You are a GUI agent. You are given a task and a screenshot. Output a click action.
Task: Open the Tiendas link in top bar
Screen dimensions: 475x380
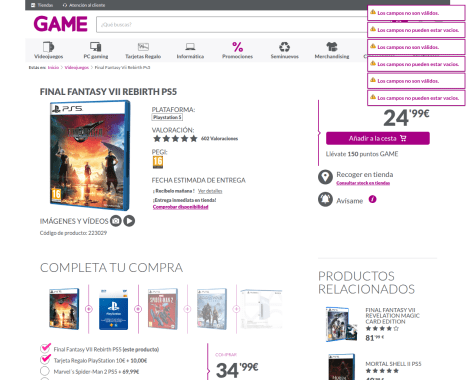click(x=42, y=5)
